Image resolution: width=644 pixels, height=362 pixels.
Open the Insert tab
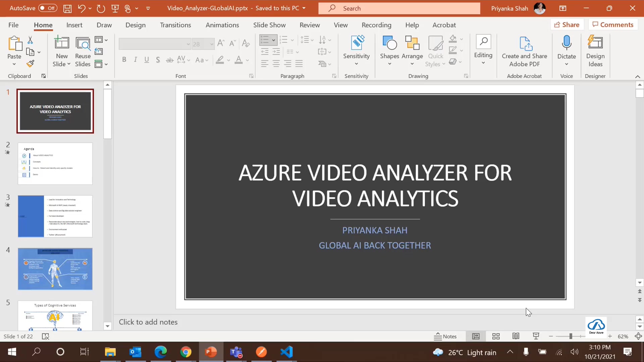[74, 25]
